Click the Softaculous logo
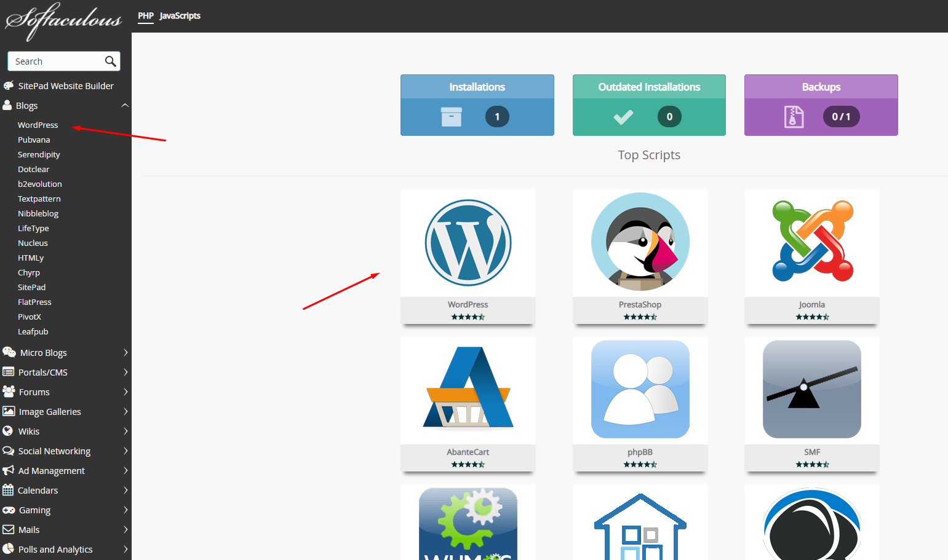The height and width of the screenshot is (560, 948). point(64,20)
